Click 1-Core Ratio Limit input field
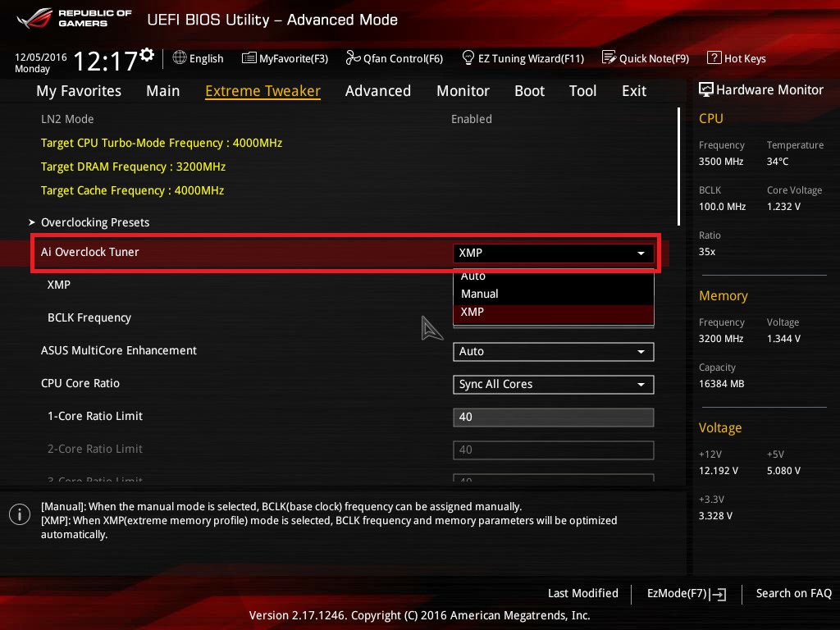 pos(554,417)
